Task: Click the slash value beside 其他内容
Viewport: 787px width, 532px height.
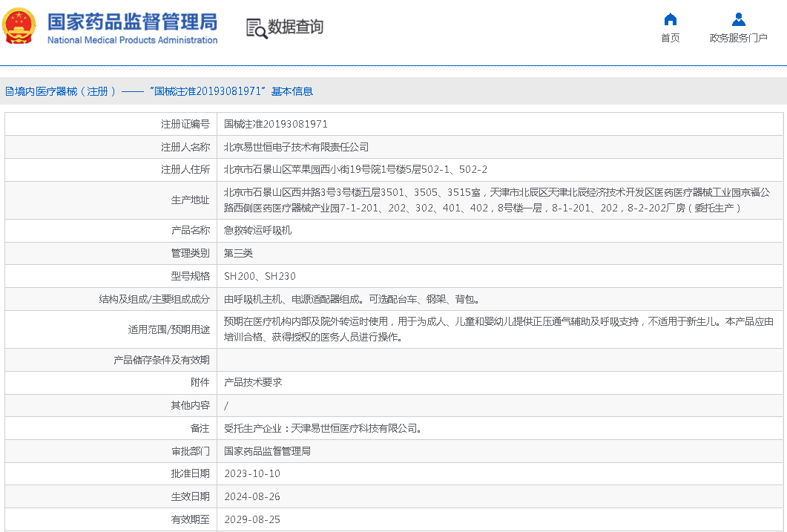Action: click(226, 406)
